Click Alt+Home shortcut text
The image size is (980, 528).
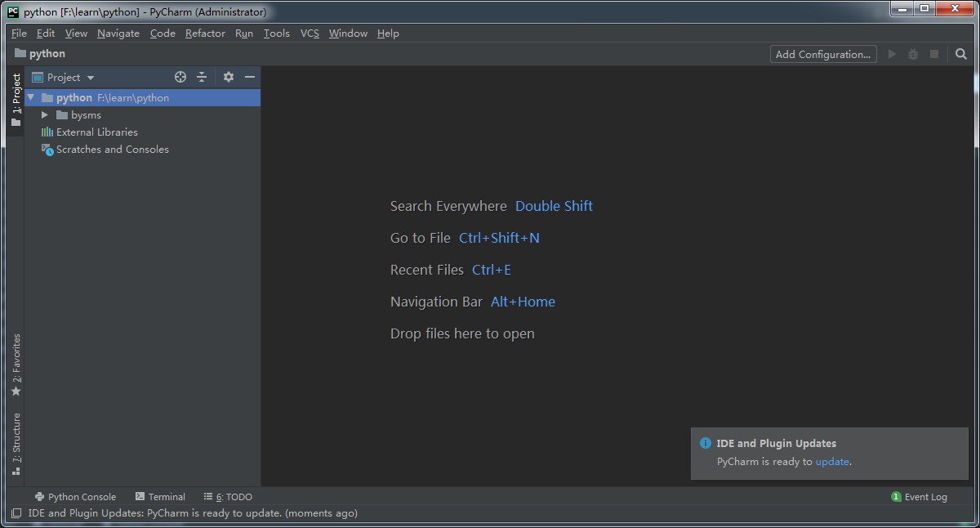[x=523, y=302]
